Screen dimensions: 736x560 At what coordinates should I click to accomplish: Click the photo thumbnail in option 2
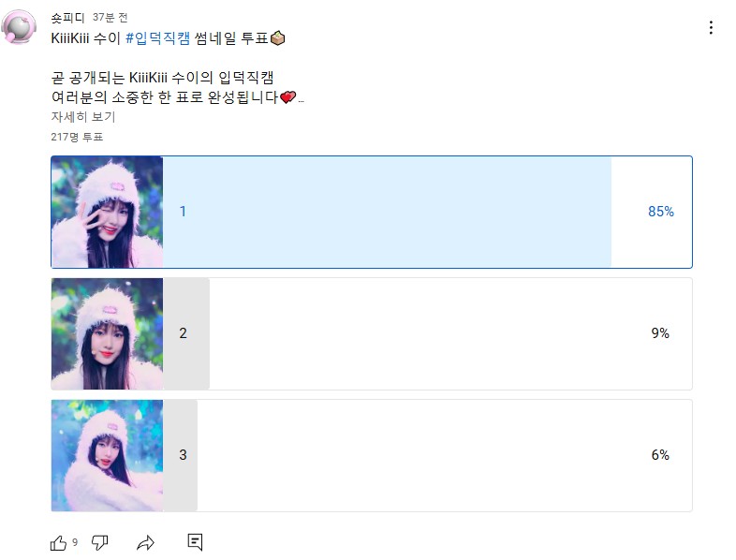pos(107,333)
